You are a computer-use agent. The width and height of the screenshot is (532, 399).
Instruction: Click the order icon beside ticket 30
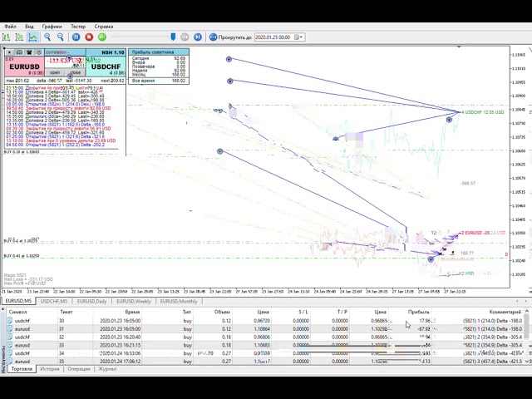10,321
